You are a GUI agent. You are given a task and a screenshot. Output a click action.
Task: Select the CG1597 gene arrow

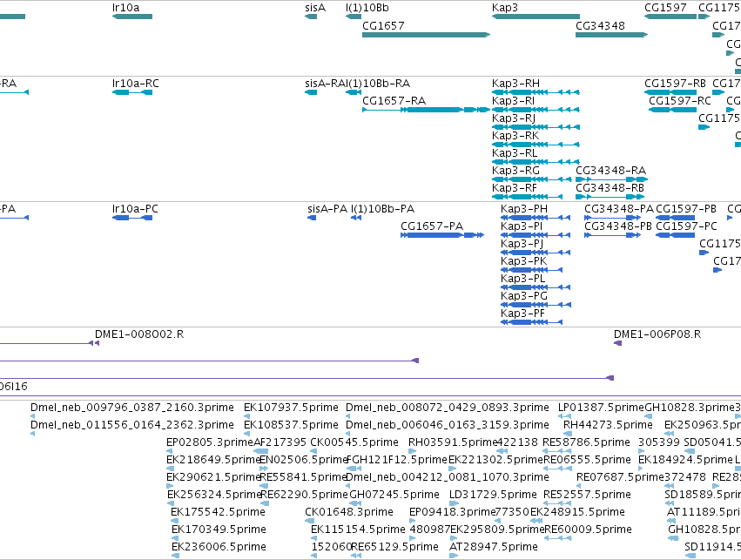coord(670,17)
